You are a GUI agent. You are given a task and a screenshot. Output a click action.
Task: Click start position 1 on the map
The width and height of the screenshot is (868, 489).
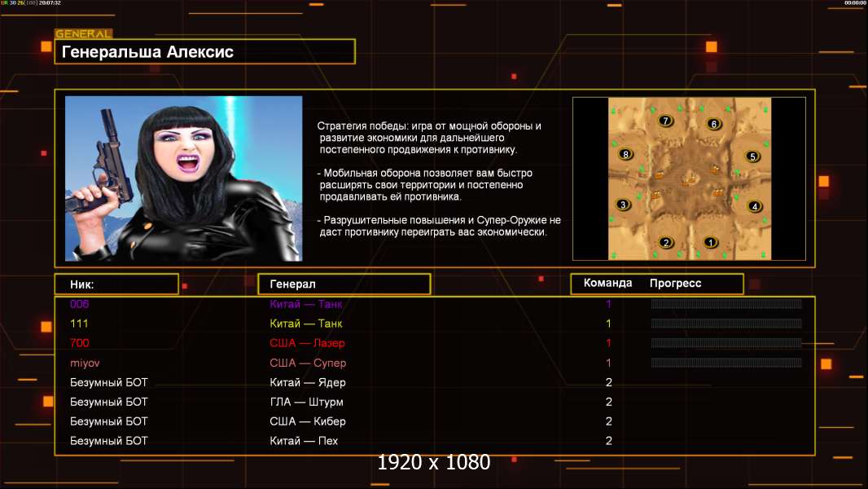pyautogui.click(x=710, y=242)
